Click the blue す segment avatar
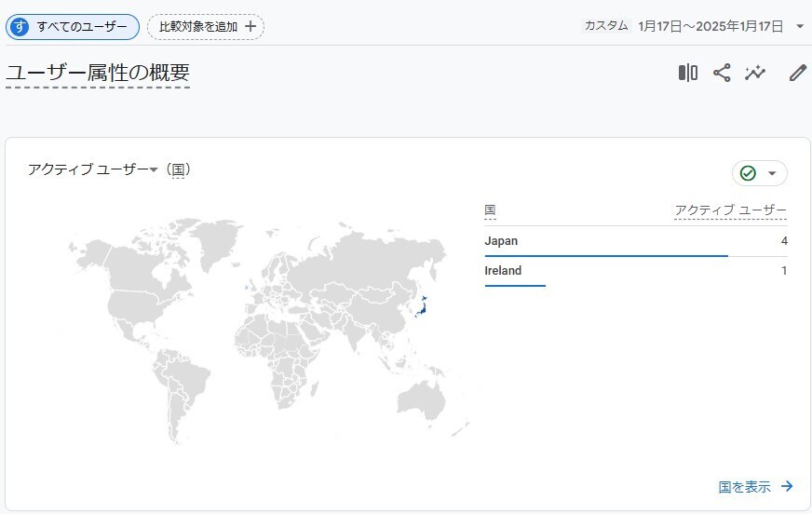Image resolution: width=812 pixels, height=514 pixels. tap(20, 26)
